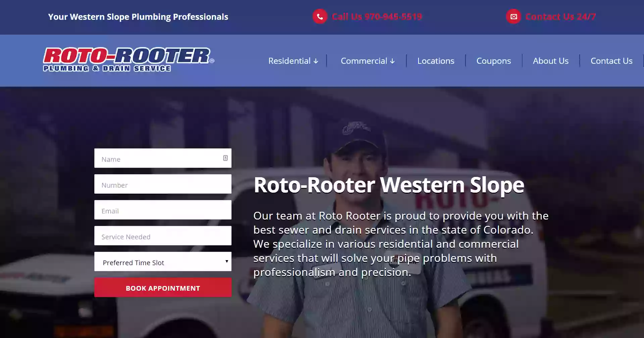Call Us 970-945-5519 link
The image size is (644, 338).
point(377,16)
